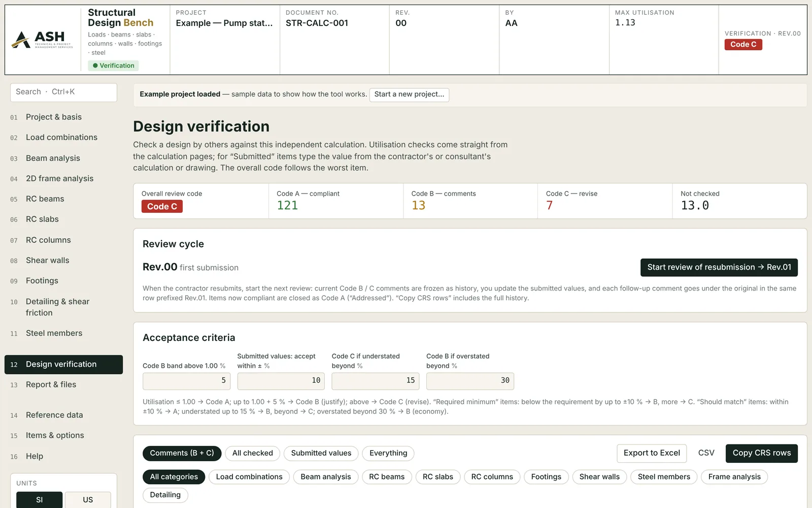
Task: Open Reference data page
Action: pos(63,415)
